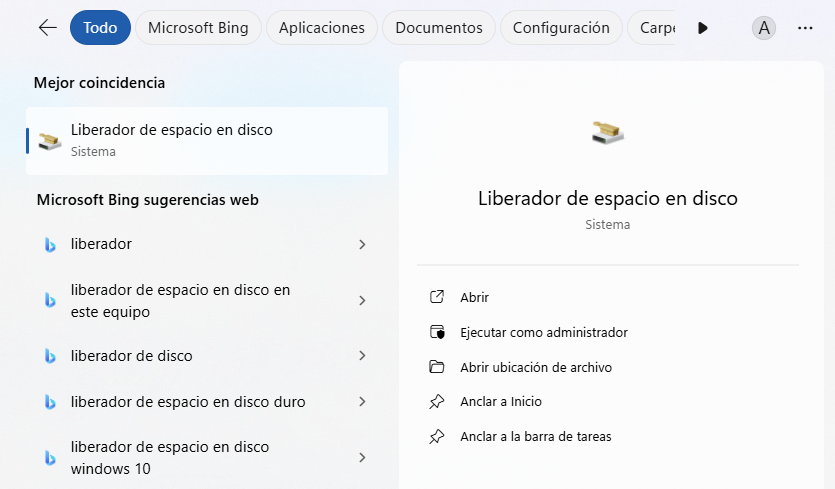This screenshot has width=835, height=489.
Task: Click the large disk cleanup icon in preview
Action: pos(608,133)
